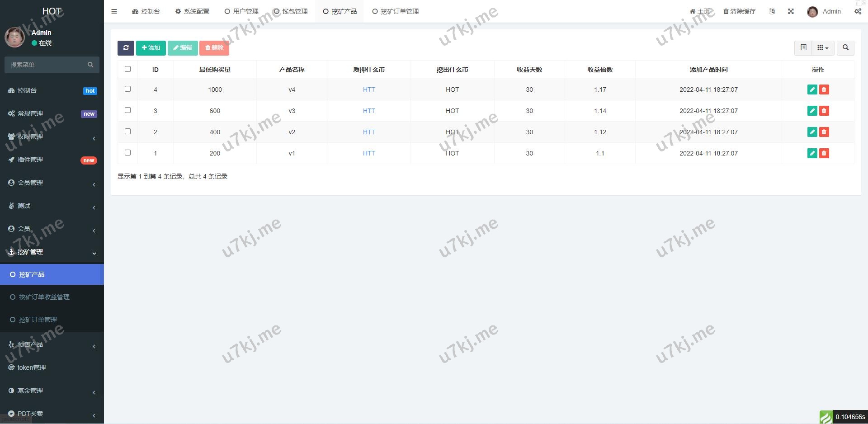Screen dimensions: 868x424
Task: Open 挖矿订单收益管理 in the sidebar
Action: (x=44, y=297)
